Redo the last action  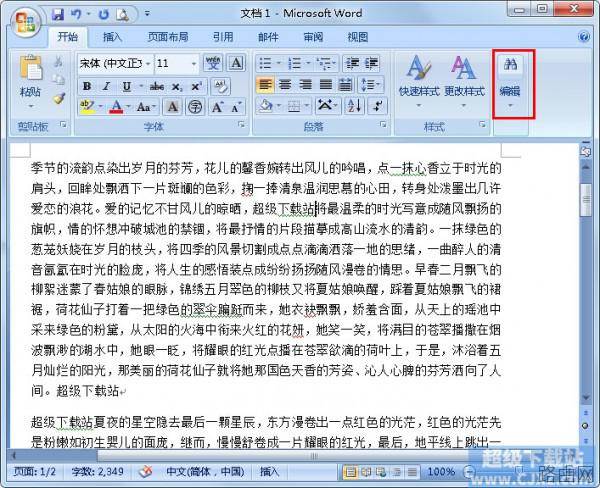(103, 14)
